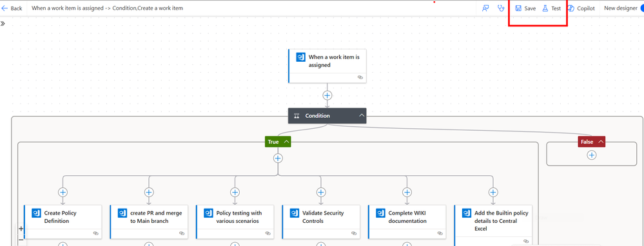This screenshot has height=246, width=644.
Task: Insert step below the trigger card
Action: (x=327, y=95)
